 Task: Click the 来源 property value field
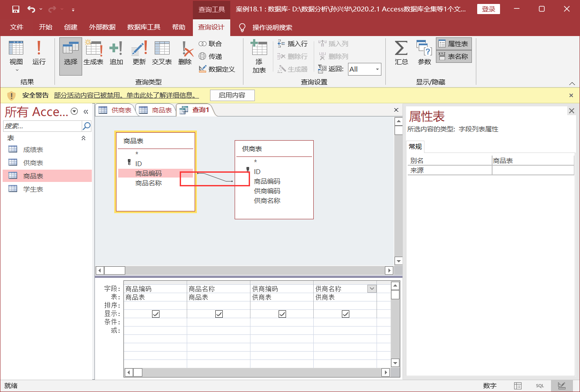(x=533, y=170)
